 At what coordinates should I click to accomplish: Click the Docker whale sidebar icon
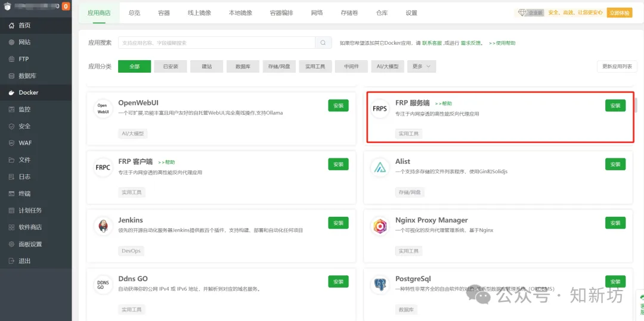pos(11,93)
